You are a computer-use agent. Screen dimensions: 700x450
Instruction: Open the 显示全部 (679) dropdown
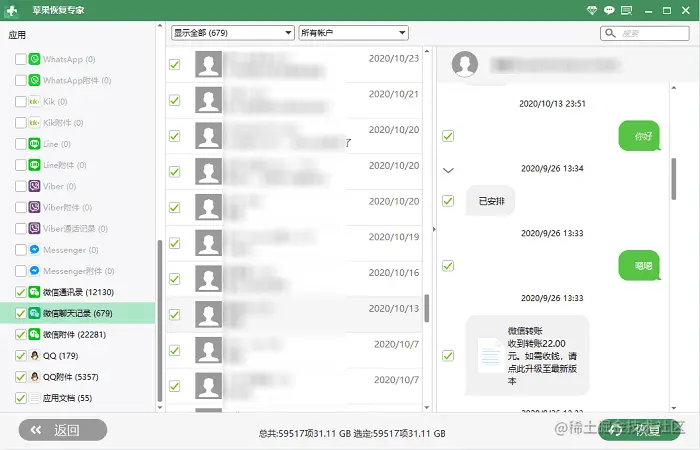[x=233, y=33]
